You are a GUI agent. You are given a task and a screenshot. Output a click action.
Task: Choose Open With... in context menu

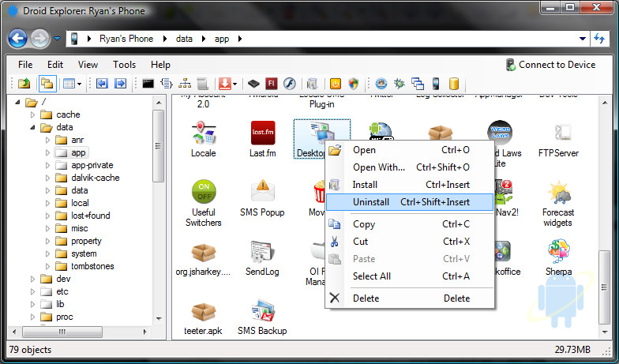click(410, 167)
